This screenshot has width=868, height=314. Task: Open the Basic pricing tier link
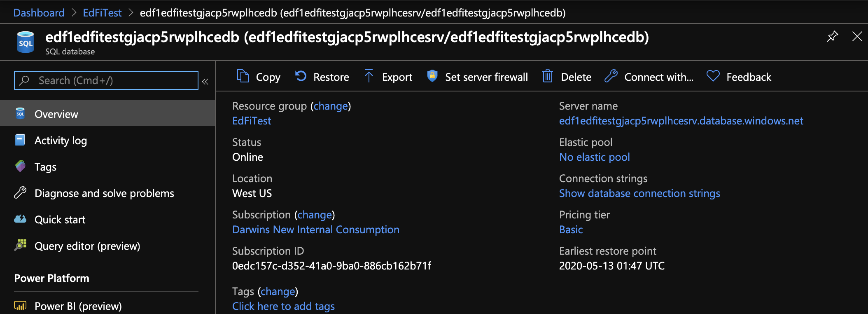[x=571, y=230]
